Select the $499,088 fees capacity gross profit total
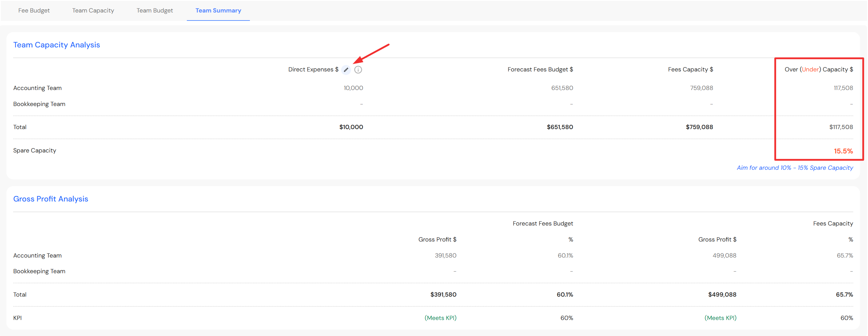Viewport: 868px width, 336px height. [x=722, y=294]
